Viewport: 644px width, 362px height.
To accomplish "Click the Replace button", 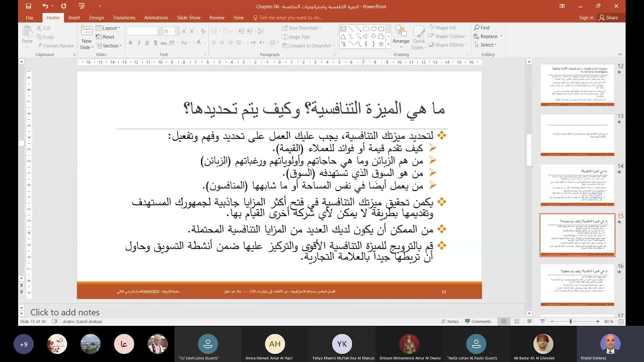I will [x=485, y=36].
